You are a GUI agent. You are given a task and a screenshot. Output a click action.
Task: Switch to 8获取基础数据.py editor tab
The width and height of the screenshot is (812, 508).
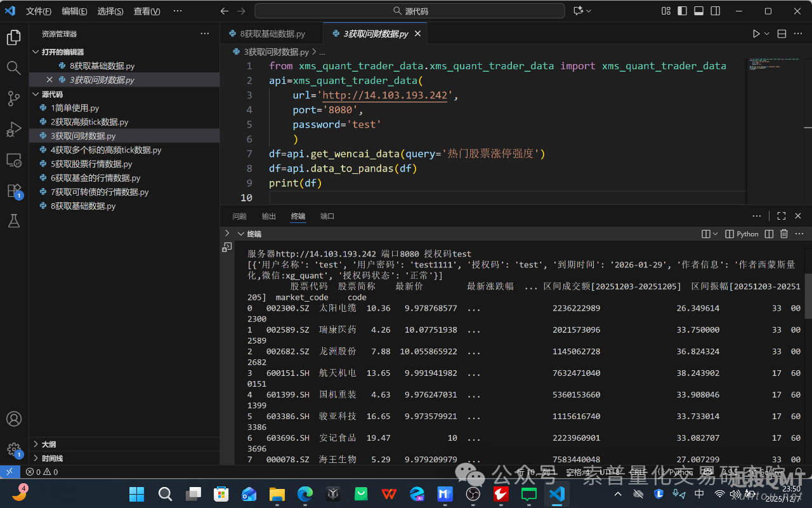pos(272,34)
